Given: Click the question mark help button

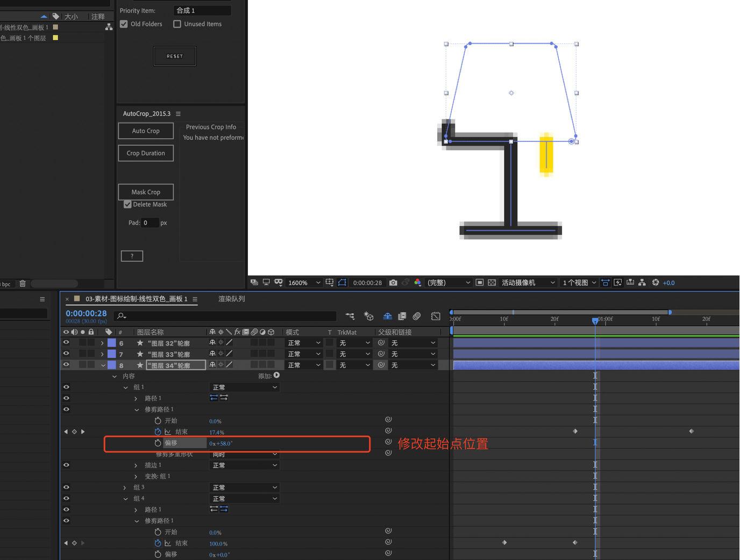Looking at the screenshot, I should (132, 256).
